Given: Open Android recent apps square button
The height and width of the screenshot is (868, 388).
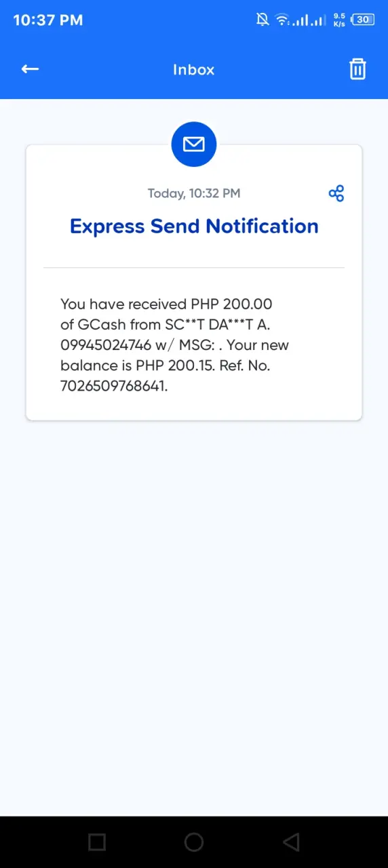Looking at the screenshot, I should (x=97, y=842).
